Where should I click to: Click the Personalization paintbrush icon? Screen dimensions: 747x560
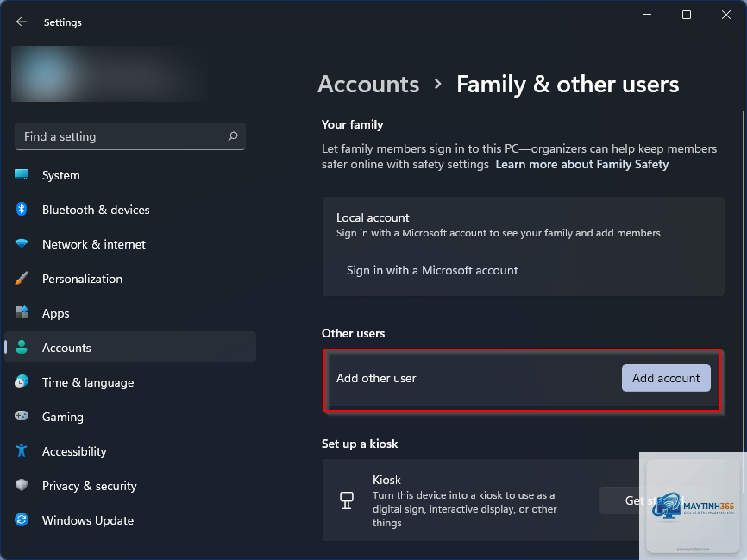coord(22,279)
